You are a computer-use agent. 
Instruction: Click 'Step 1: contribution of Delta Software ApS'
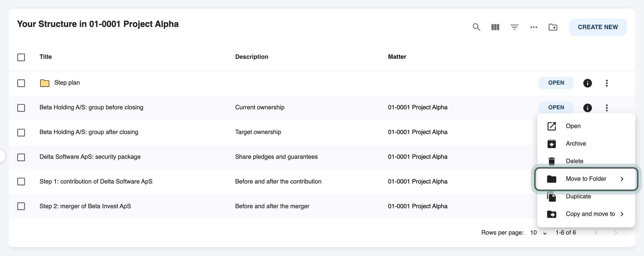click(96, 182)
